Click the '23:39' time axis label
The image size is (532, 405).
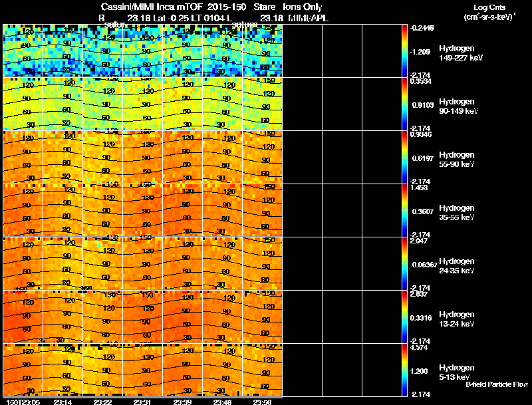[x=182, y=402]
